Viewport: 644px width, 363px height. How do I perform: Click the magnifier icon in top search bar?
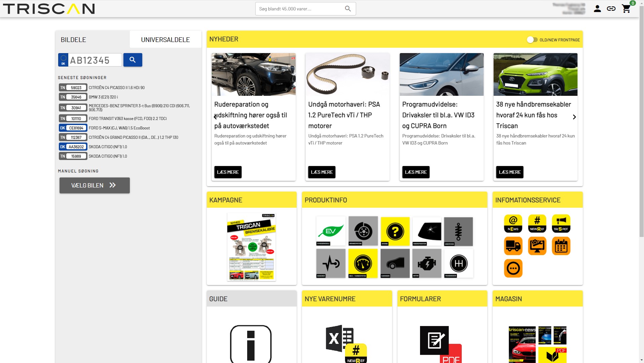point(348,9)
